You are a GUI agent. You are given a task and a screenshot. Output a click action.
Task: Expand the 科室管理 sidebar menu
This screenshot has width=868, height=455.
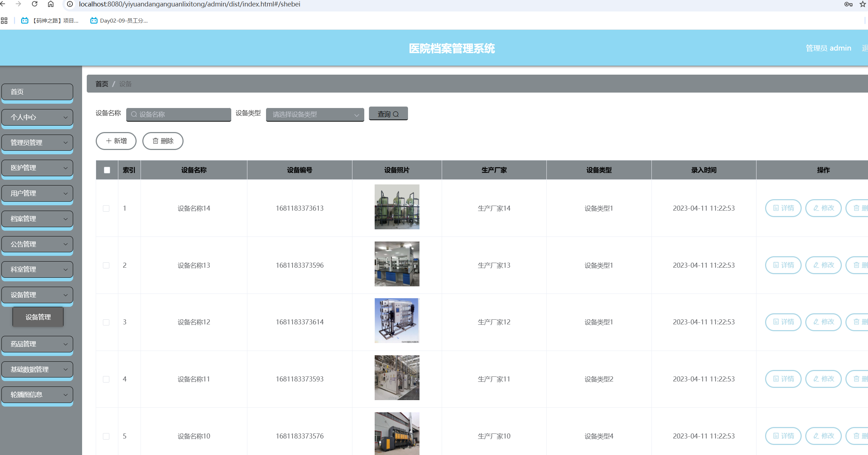[x=37, y=269]
